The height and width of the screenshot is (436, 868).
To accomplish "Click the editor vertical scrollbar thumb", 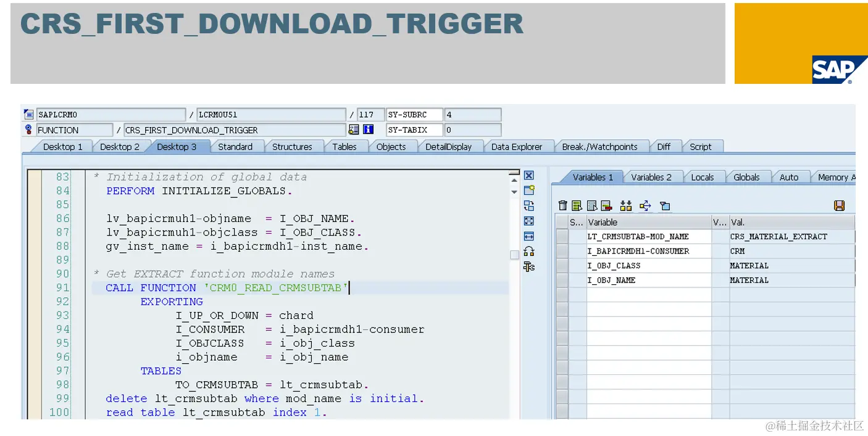I will (514, 255).
